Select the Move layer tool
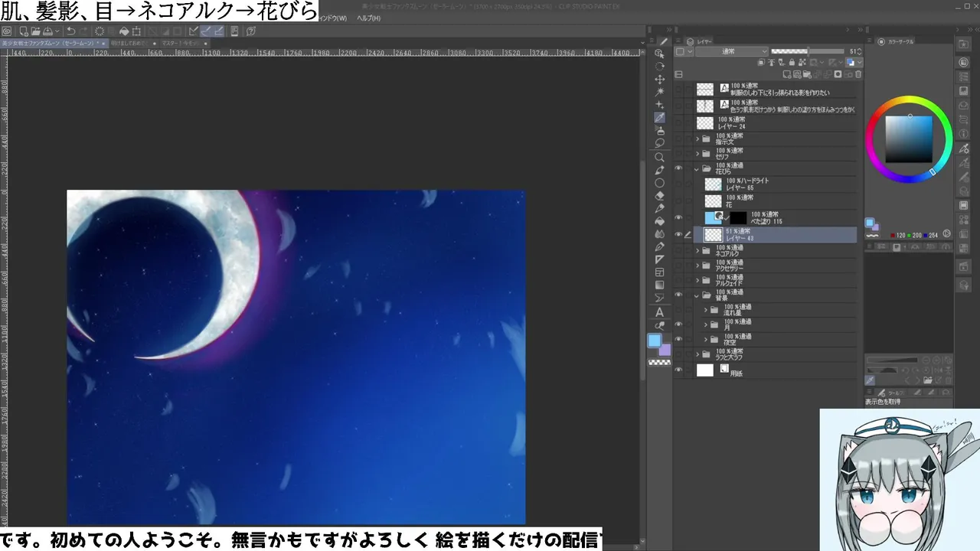 659,79
